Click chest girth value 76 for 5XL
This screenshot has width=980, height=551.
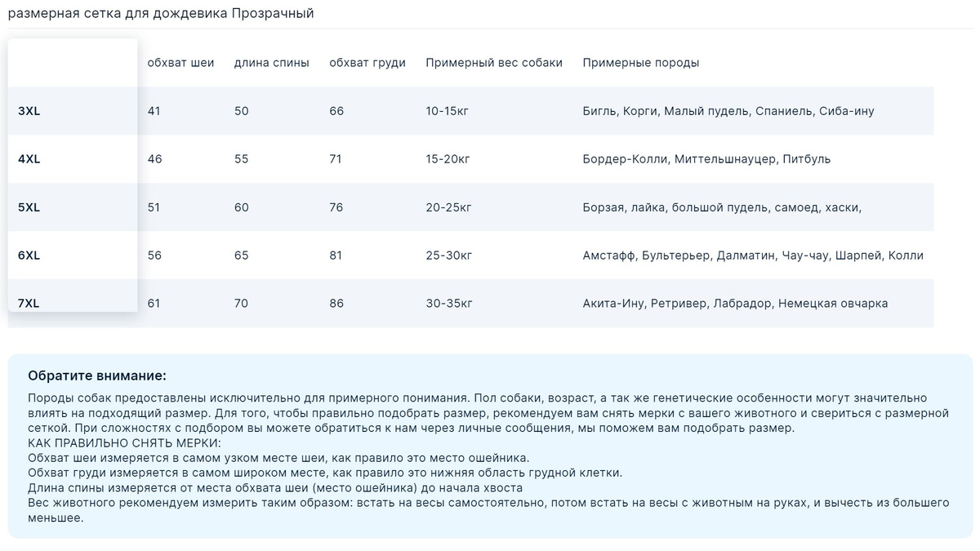[336, 207]
